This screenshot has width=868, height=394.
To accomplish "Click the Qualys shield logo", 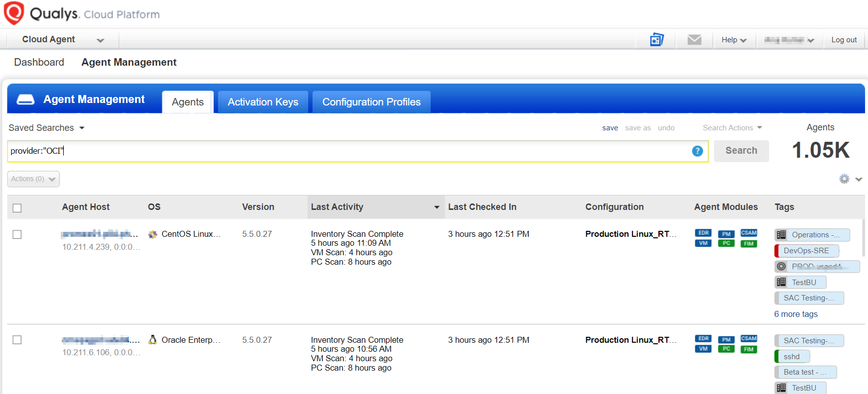I will point(14,13).
